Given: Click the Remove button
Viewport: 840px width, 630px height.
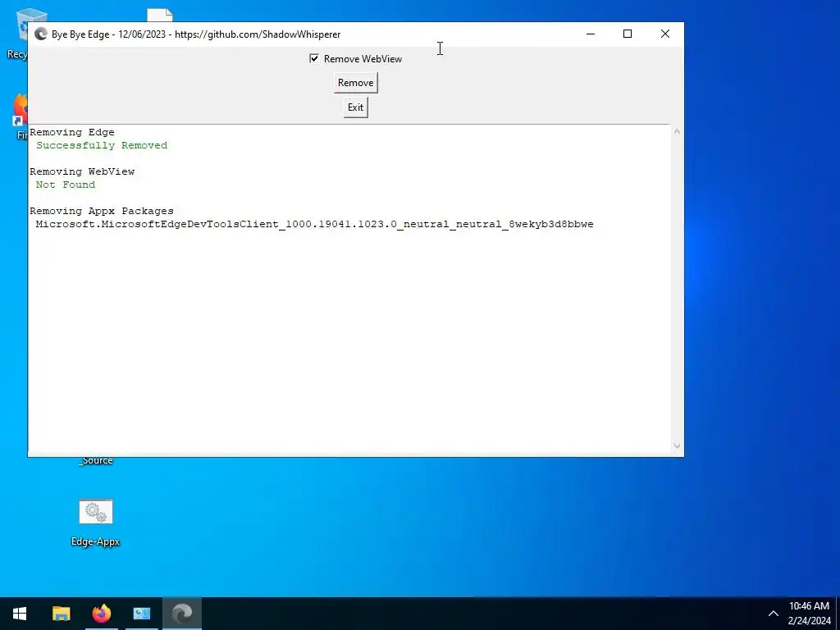Looking at the screenshot, I should 356,83.
